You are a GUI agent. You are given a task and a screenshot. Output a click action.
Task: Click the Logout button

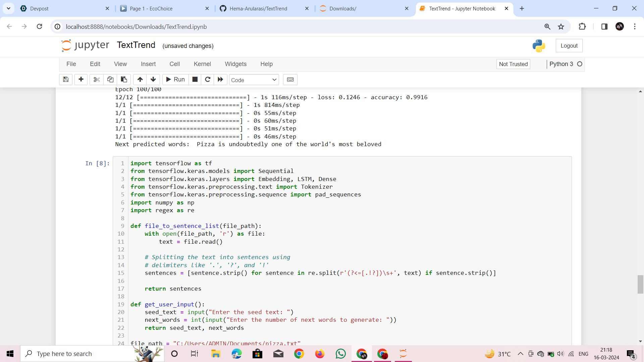tap(569, 46)
